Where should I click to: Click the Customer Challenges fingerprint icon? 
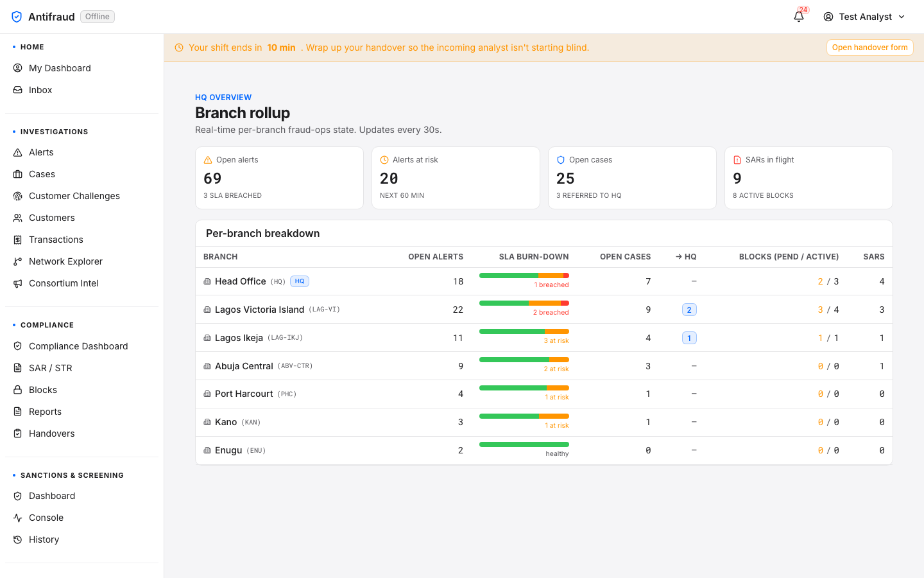[18, 196]
